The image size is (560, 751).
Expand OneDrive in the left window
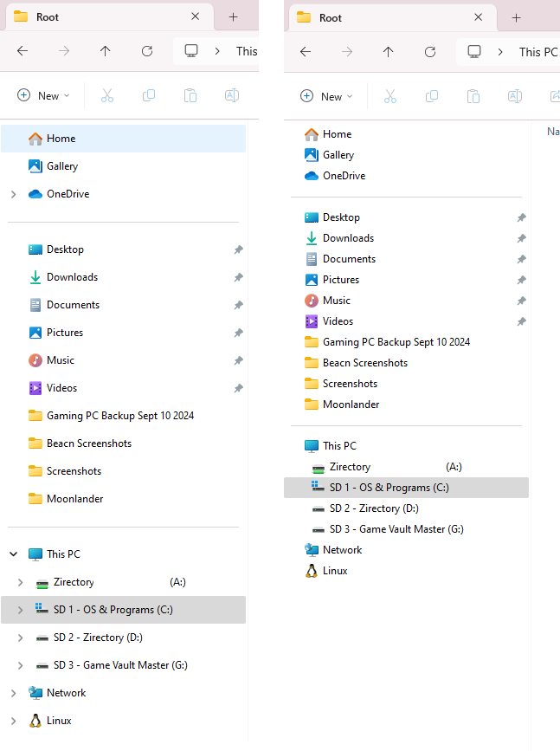13,194
